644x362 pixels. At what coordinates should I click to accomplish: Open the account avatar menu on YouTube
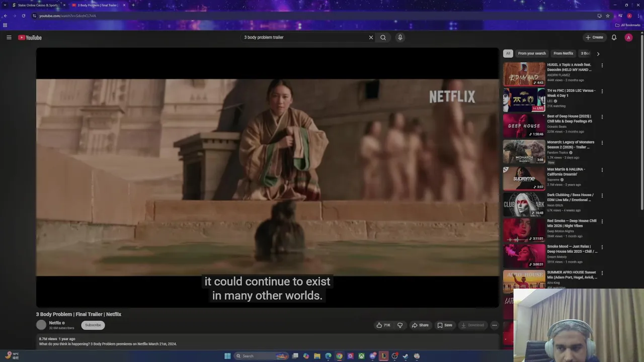click(x=628, y=37)
